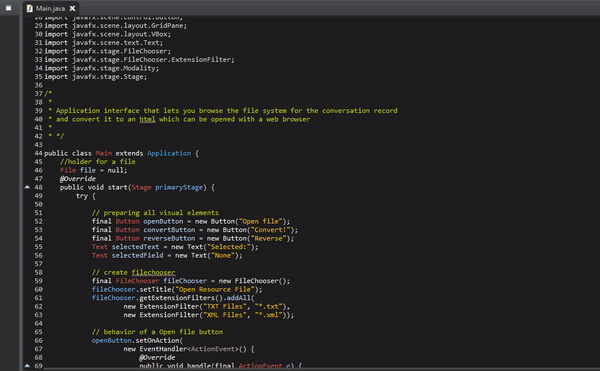
Task: Click import of javafx.scene.layout.GridPane
Action: (115, 26)
